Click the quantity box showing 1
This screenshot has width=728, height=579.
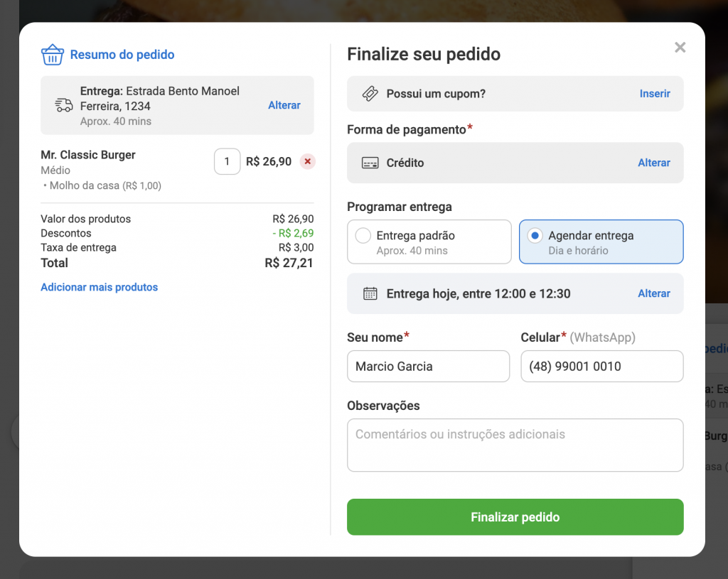[227, 161]
